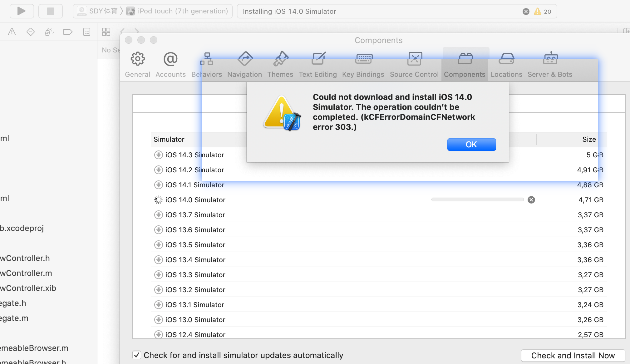This screenshot has height=364, width=630.
Task: Click the related items grid icon
Action: coord(106,32)
